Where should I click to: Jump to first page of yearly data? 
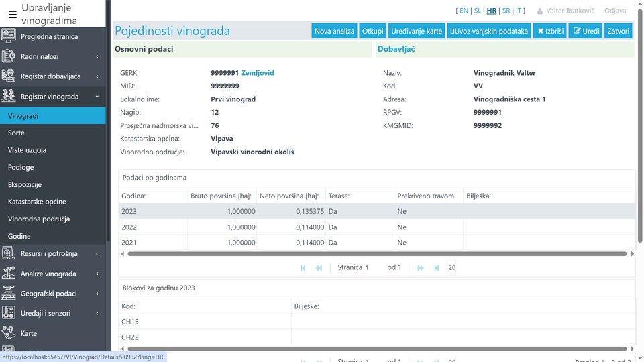[303, 268]
